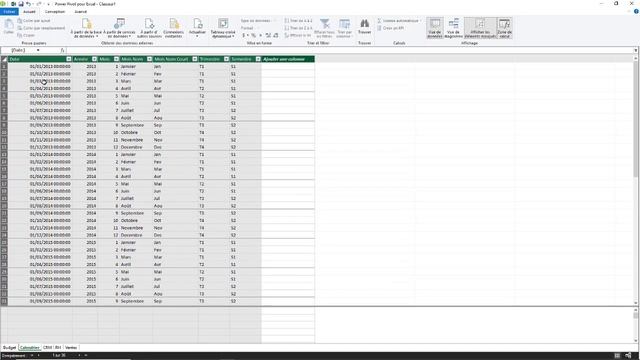
Task: Switch to the Accueil ribbon tab
Action: 29,11
